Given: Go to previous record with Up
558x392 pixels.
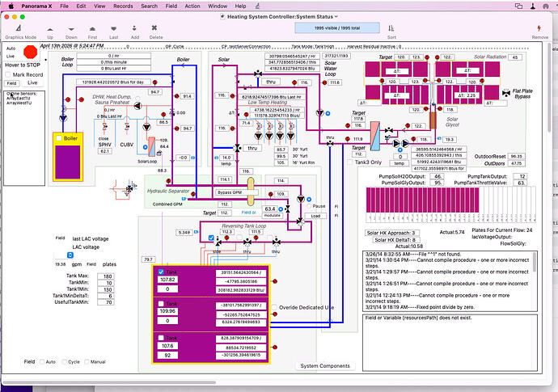Looking at the screenshot, I should (50, 32).
